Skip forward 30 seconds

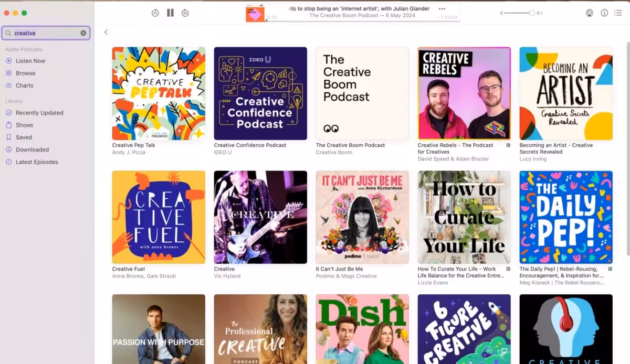(185, 13)
